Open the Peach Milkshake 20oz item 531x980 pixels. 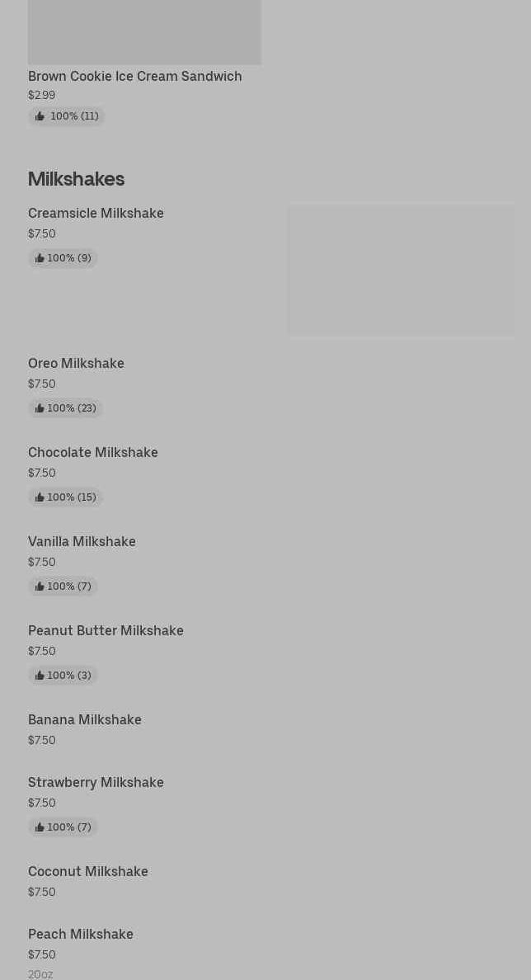(x=80, y=934)
